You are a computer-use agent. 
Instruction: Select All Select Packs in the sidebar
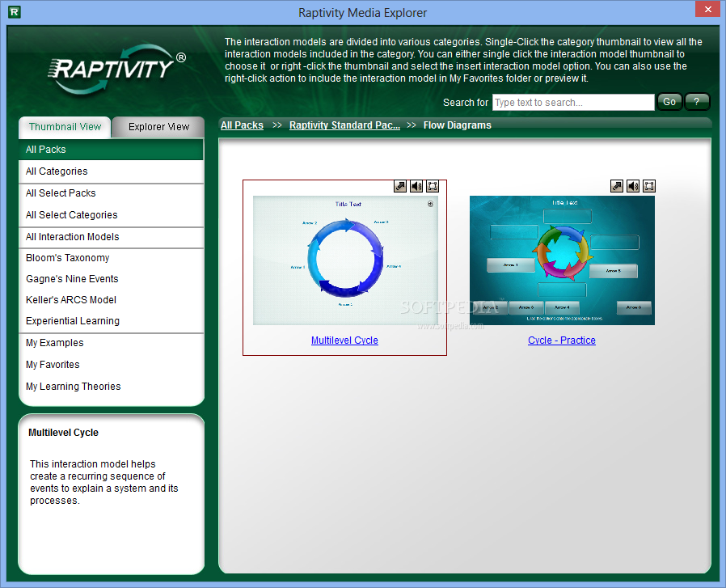point(111,193)
